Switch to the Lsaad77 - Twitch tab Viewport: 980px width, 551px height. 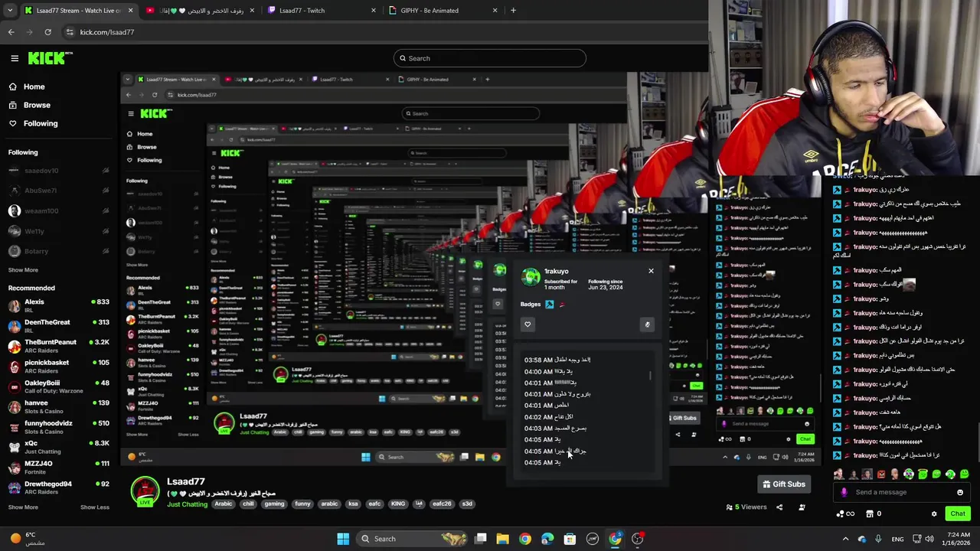click(322, 11)
